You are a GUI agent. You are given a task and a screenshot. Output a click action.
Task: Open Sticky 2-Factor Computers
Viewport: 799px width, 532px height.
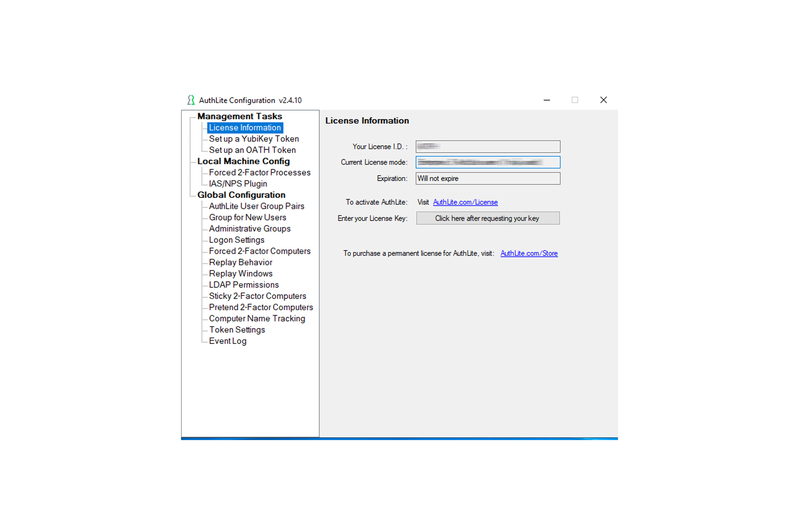click(x=258, y=296)
